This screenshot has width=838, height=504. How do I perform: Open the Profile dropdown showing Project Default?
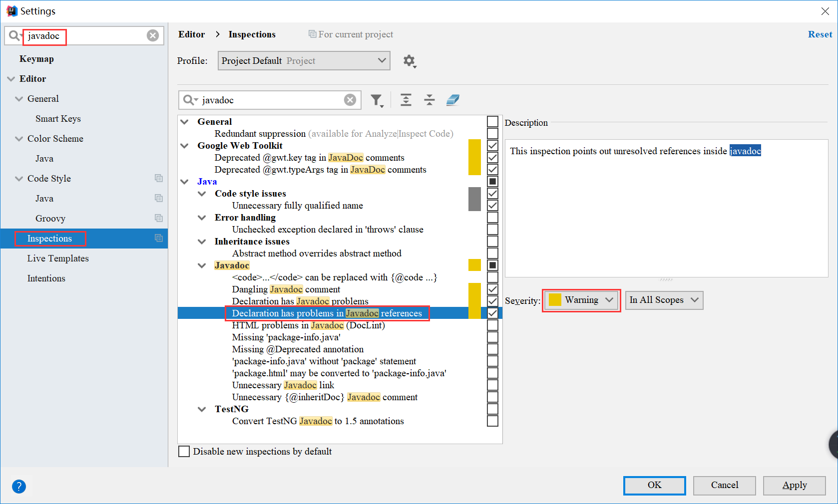coord(304,60)
